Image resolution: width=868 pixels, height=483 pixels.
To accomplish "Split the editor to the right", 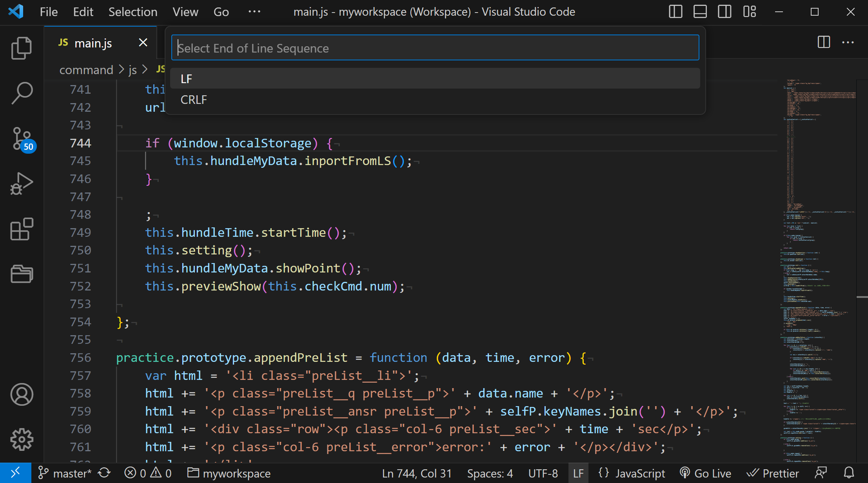I will point(824,42).
